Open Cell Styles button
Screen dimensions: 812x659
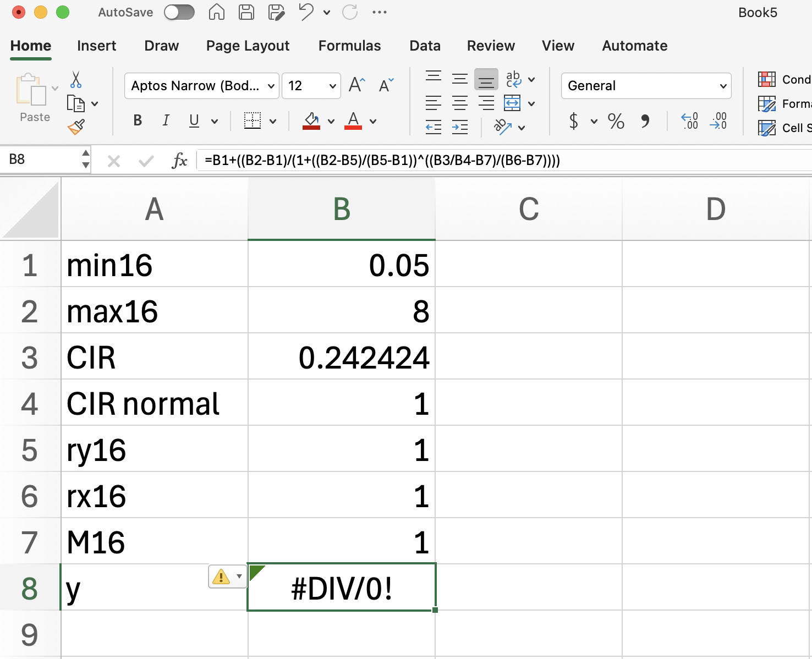click(x=784, y=128)
